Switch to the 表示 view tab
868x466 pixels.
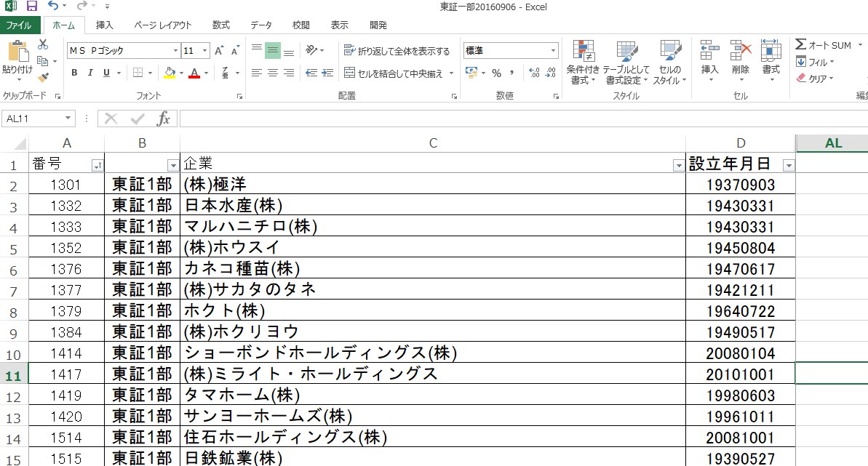pyautogui.click(x=339, y=25)
